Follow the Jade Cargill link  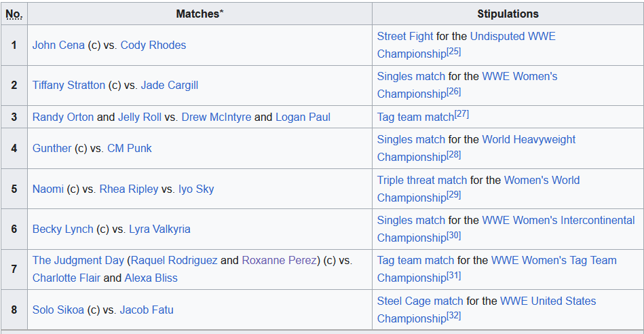[x=170, y=85]
